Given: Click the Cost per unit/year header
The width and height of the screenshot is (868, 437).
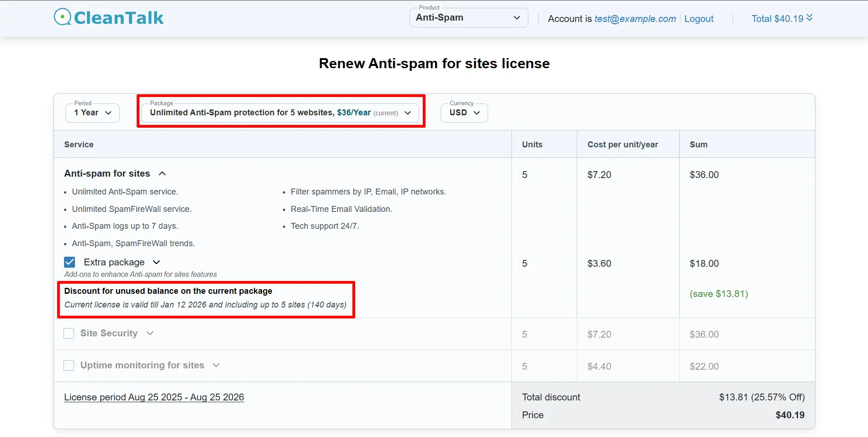Looking at the screenshot, I should coord(623,145).
